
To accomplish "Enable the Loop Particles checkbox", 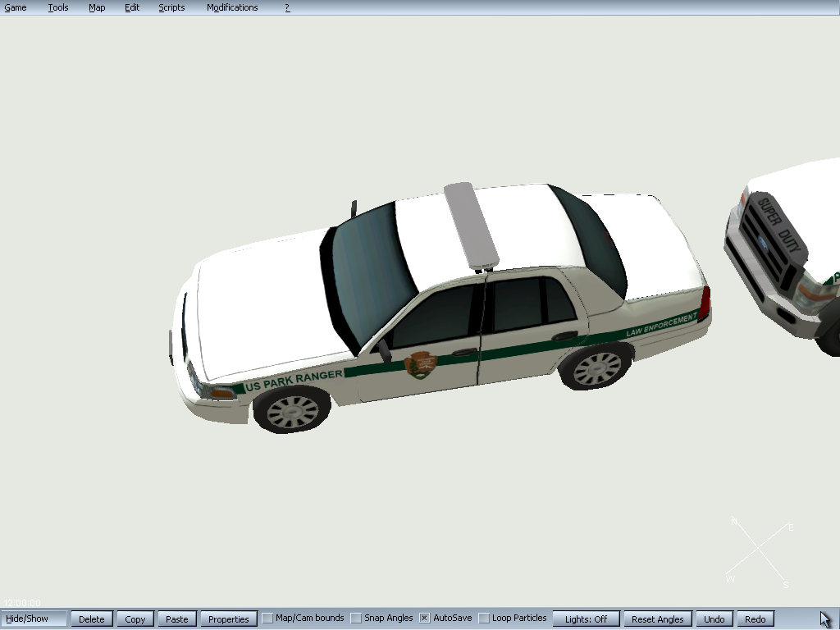I will 484,619.
